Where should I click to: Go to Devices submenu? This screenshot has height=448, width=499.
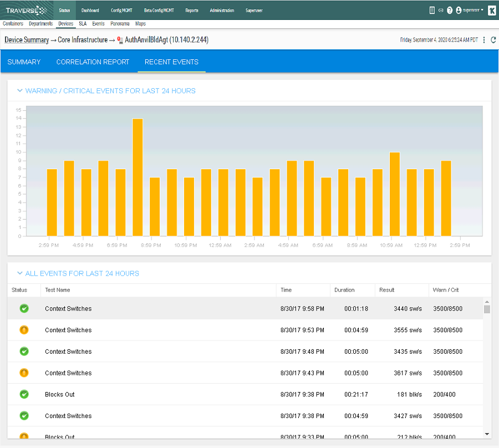66,23
